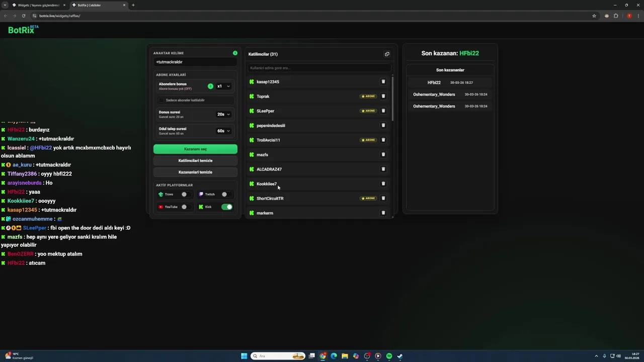Screen dimensions: 644x362
Task: Click trash icon in mazfs row
Action: point(383,154)
